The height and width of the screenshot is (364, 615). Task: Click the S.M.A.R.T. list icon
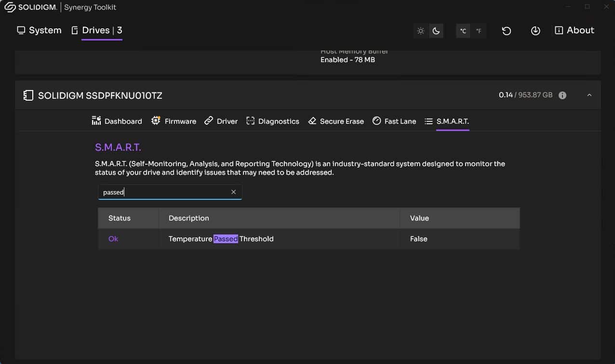point(428,121)
